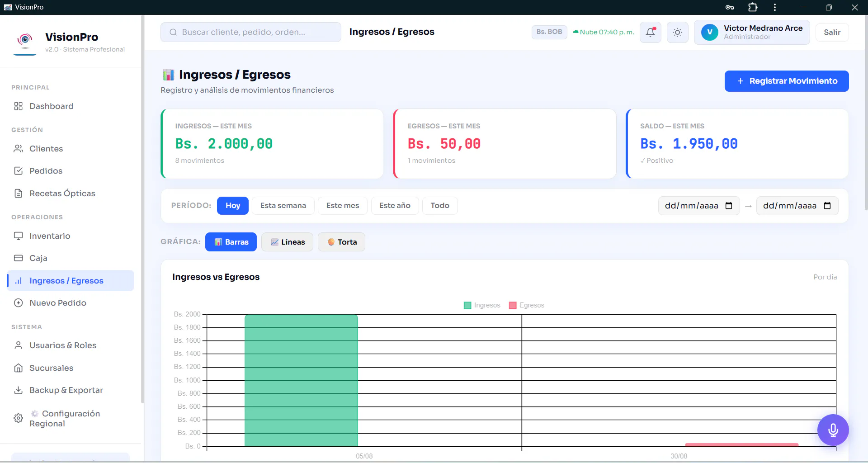The width and height of the screenshot is (868, 463).
Task: Open the three-dot menu in title bar
Action: 775,7
